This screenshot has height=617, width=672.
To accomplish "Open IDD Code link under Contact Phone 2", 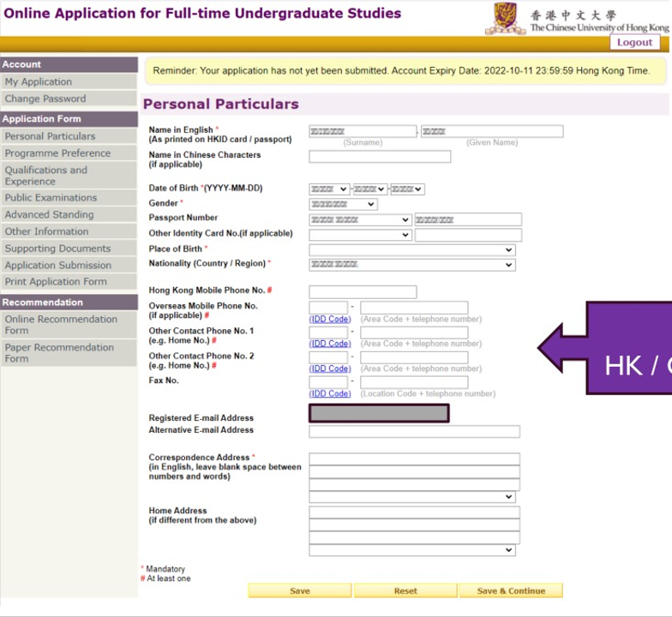I will [330, 368].
